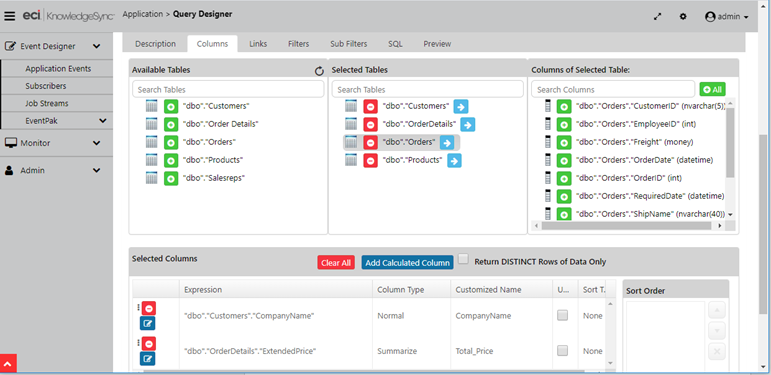
Task: Check the box in Total_Price row
Action: 563,350
